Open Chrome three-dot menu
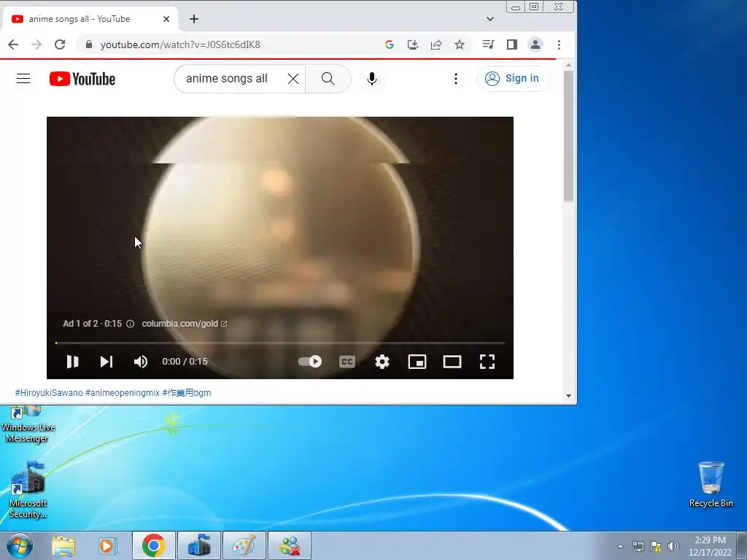 click(559, 44)
